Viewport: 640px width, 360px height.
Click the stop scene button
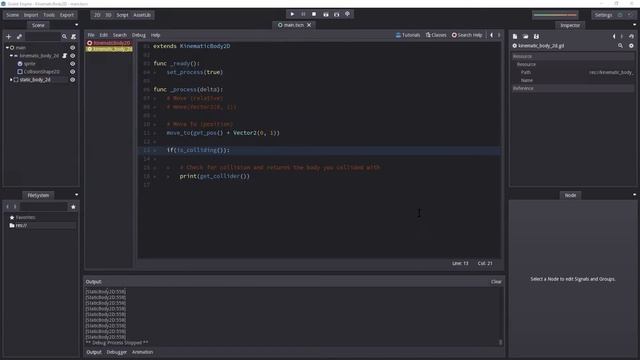(x=314, y=14)
